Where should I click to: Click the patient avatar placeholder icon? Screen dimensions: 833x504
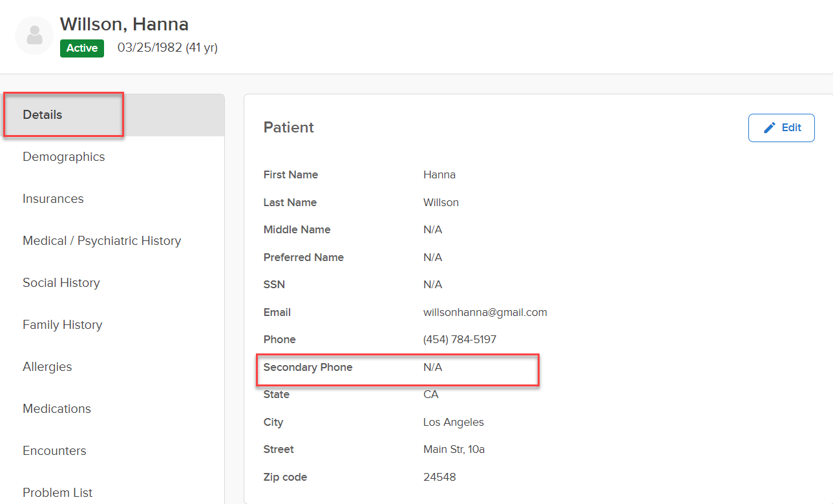[34, 36]
